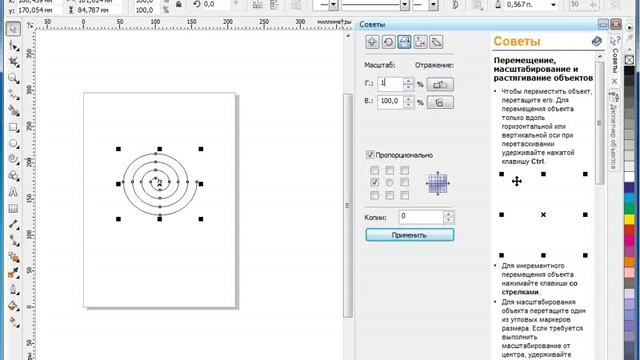Open the Диспетчер объектов docker tab
The width and height of the screenshot is (640, 360).
[613, 131]
